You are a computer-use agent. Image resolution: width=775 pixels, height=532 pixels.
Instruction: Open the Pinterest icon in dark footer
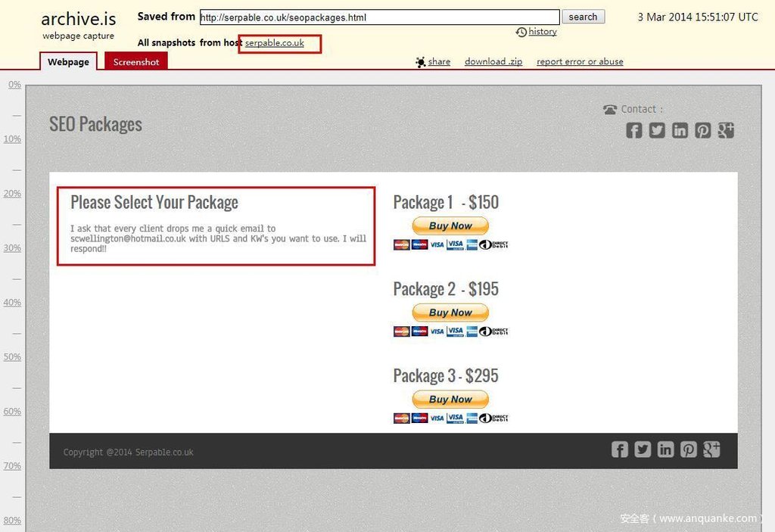point(688,450)
